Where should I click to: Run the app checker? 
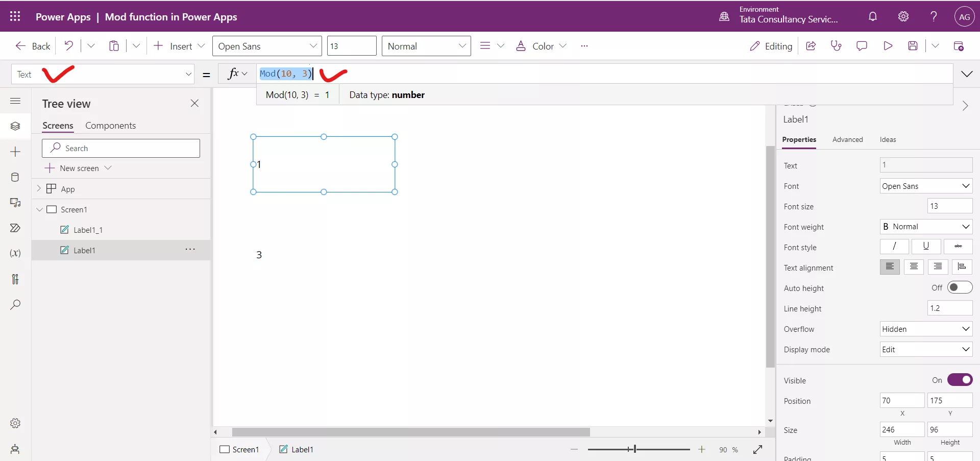837,46
